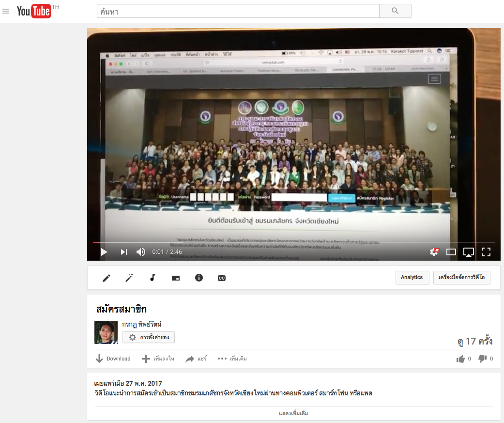Open การตั้งค่าช่อง channel settings
504x423 pixels.
click(149, 337)
